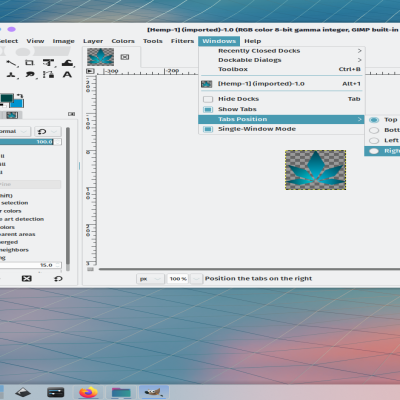Adjust the opacity slider at 100.0
Image resolution: width=400 pixels, height=400 pixels.
point(27,142)
